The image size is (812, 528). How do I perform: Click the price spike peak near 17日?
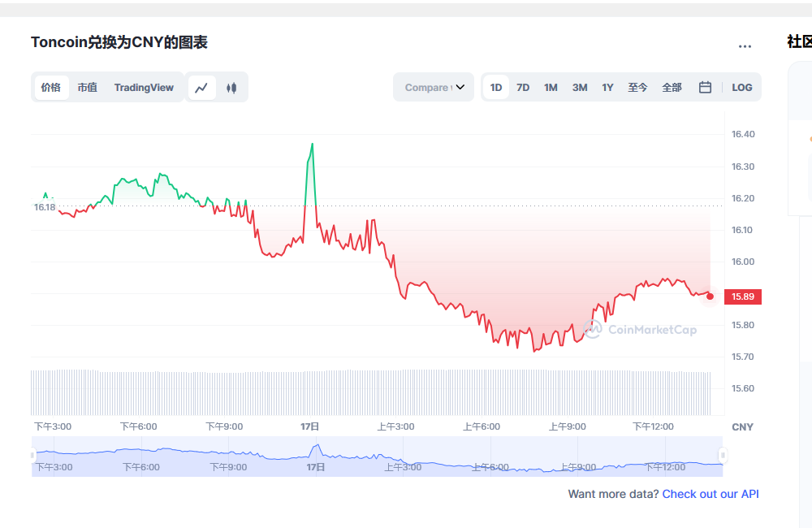pyautogui.click(x=313, y=144)
